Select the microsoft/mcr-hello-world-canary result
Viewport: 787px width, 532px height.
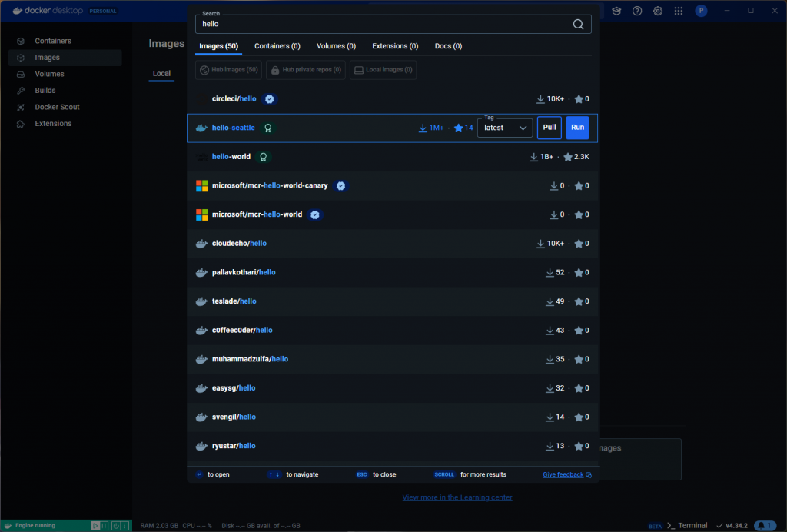393,186
